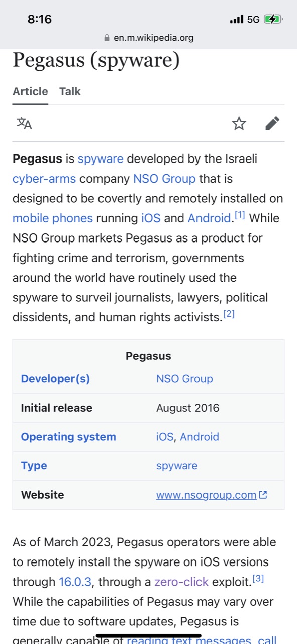Tap the en.m.wikipedia.org address bar
Image resolution: width=297 pixels, height=644 pixels.
point(148,38)
